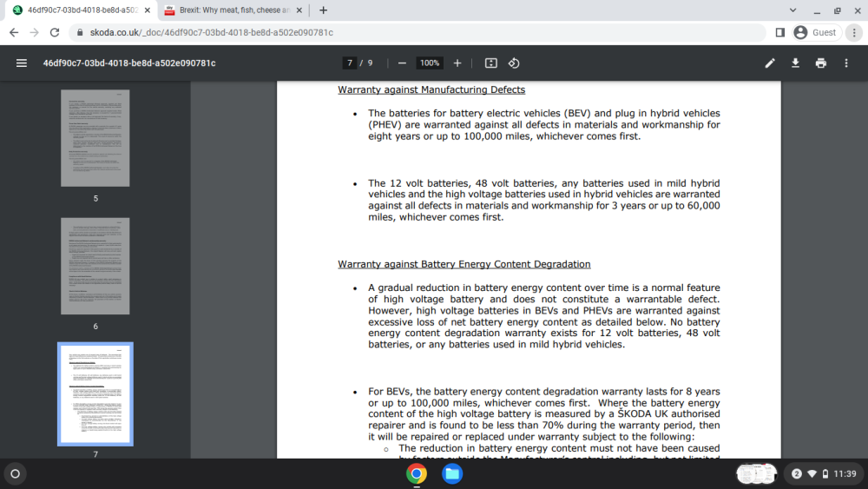The height and width of the screenshot is (489, 868).
Task: Open a new browser tab
Action: tap(323, 10)
